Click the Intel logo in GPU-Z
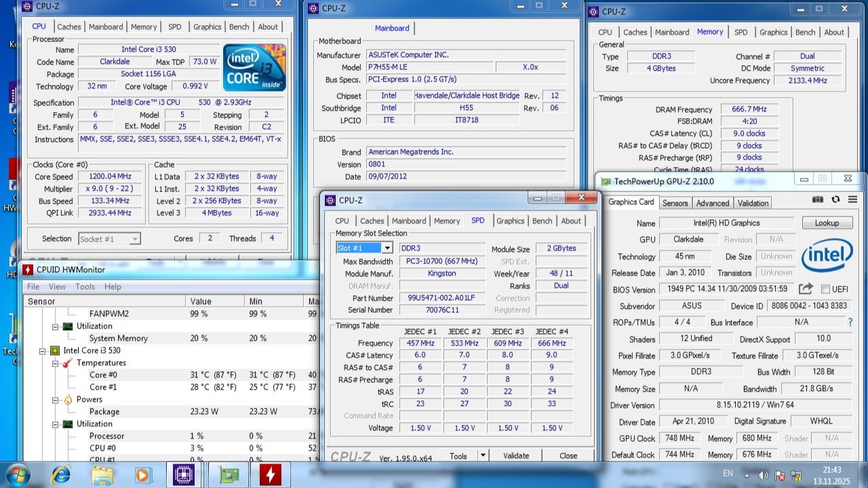 click(x=827, y=256)
